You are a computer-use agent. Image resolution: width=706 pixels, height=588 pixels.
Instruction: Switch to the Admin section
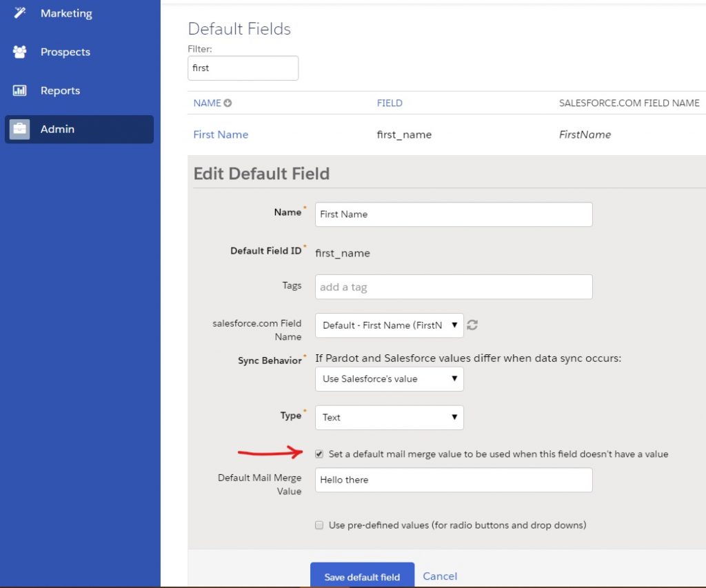pyautogui.click(x=57, y=129)
